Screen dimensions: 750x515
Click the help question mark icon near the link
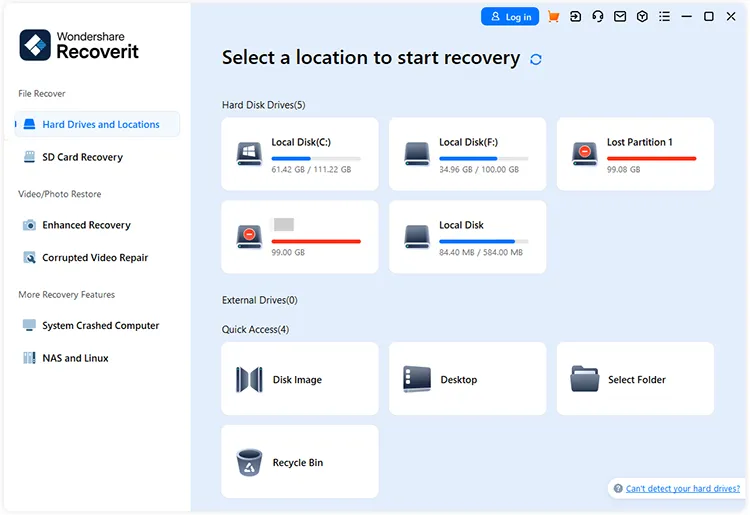coord(618,489)
